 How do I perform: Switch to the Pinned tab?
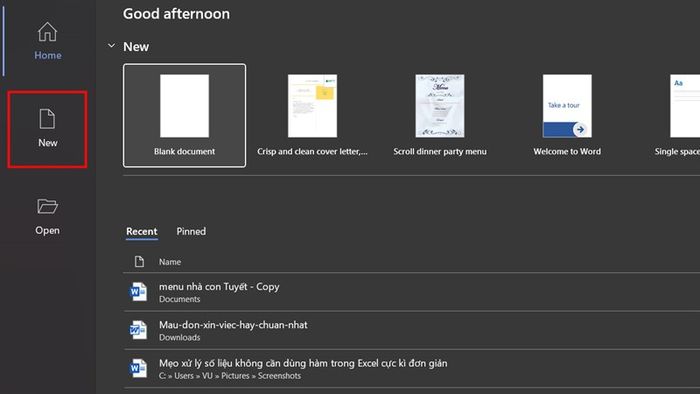point(191,231)
